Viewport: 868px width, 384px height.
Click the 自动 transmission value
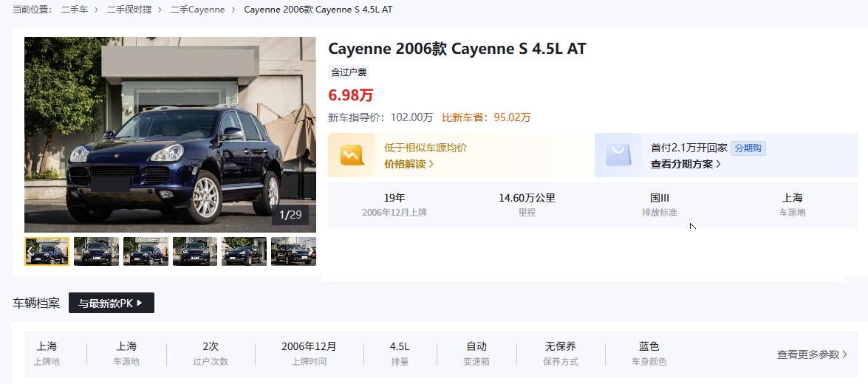[x=476, y=346]
